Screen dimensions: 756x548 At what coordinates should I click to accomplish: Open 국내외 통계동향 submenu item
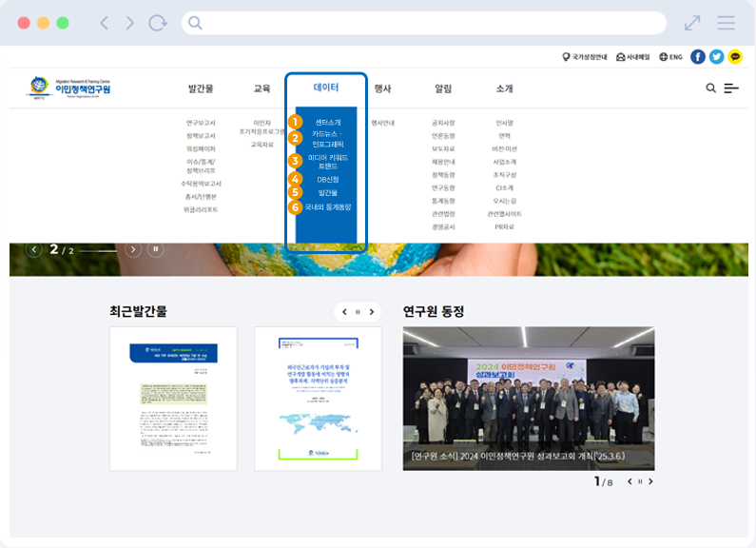pyautogui.click(x=327, y=206)
